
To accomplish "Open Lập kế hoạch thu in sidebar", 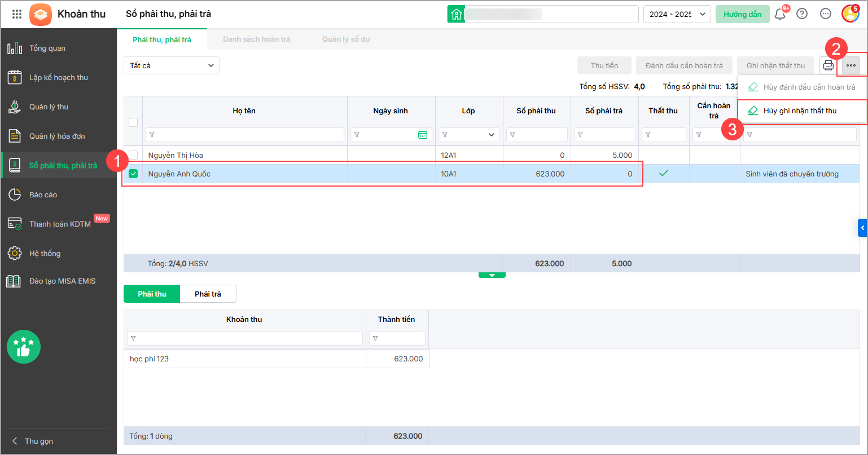I will [59, 78].
